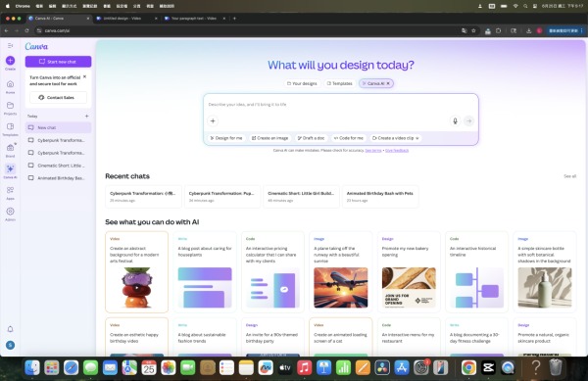Select Templates chip under heading
The width and height of the screenshot is (588, 381).
point(340,83)
